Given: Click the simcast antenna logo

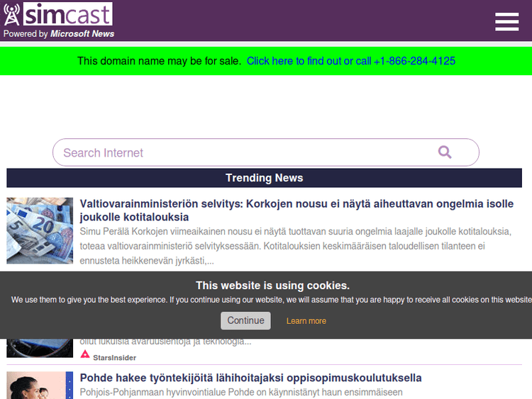Looking at the screenshot, I should pos(12,14).
